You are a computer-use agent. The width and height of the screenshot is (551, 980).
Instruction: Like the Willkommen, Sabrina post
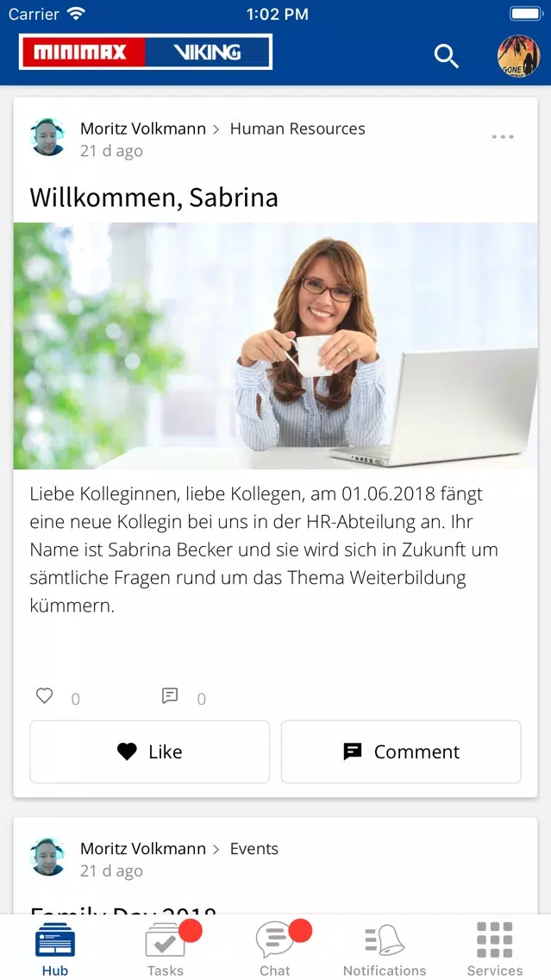150,751
